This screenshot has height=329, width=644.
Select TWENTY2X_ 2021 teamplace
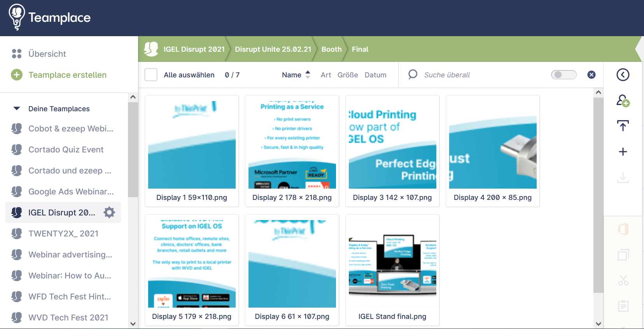[x=63, y=233]
